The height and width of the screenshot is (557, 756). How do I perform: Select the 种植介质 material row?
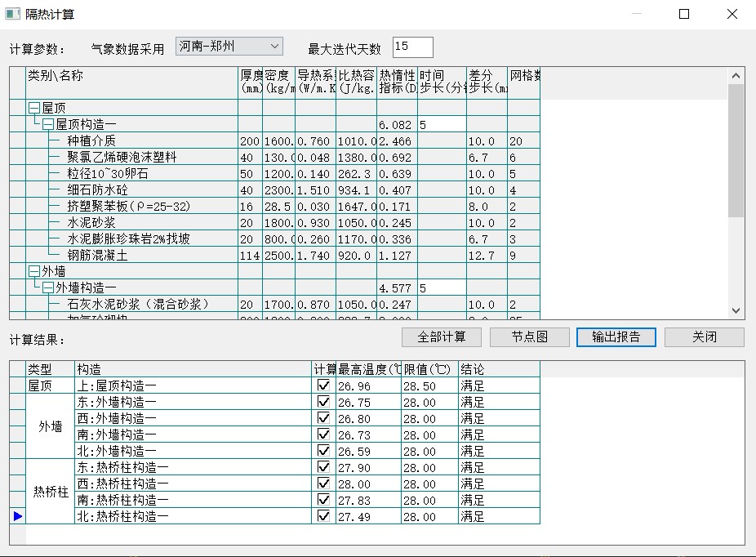tap(91, 141)
